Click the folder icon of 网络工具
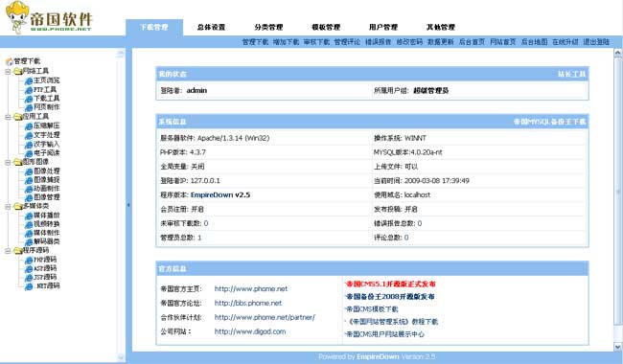 coord(18,72)
